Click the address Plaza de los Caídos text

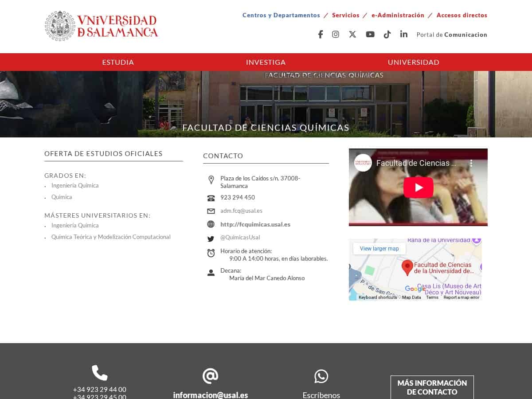tap(260, 182)
